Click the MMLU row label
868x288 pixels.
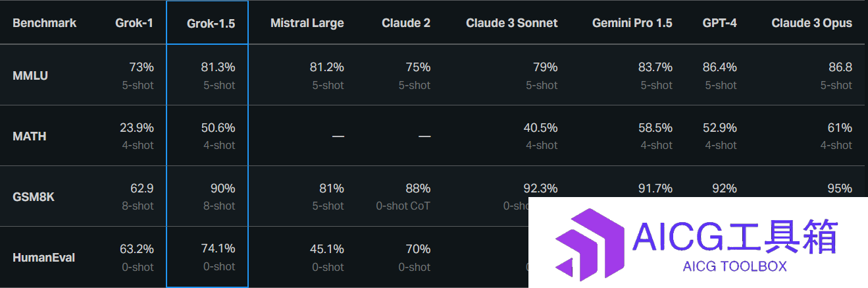[x=30, y=76]
